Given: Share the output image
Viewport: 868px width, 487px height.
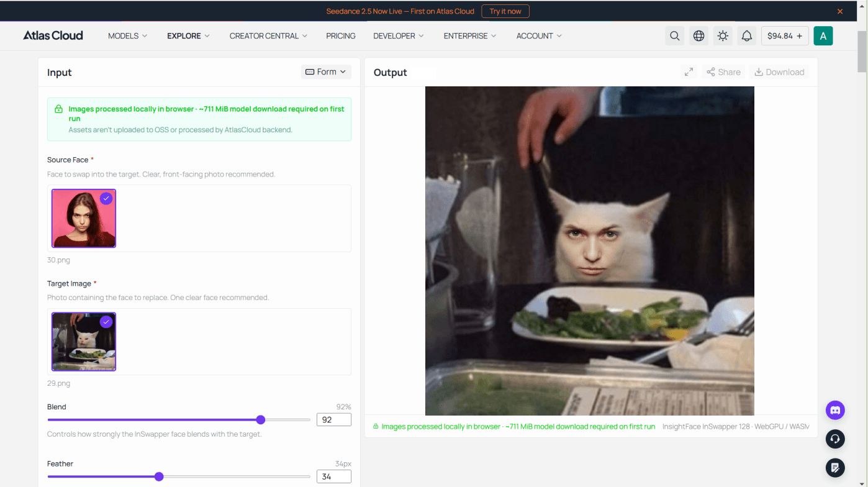Looking at the screenshot, I should (x=723, y=72).
